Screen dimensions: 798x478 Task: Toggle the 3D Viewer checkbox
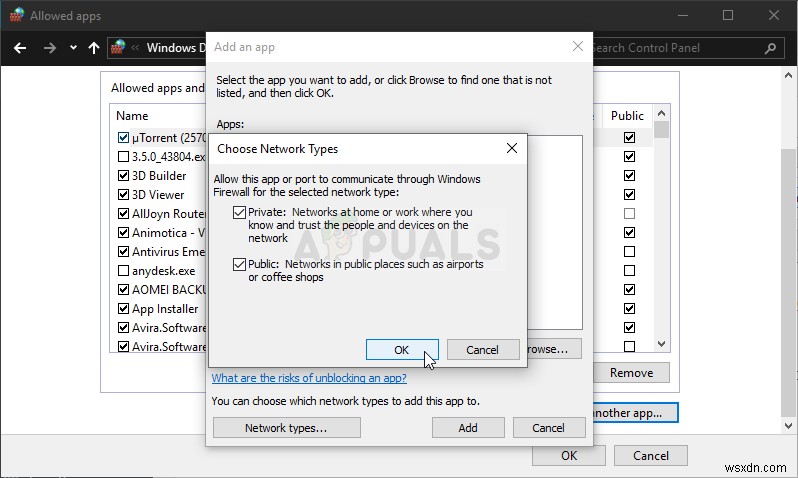click(123, 194)
